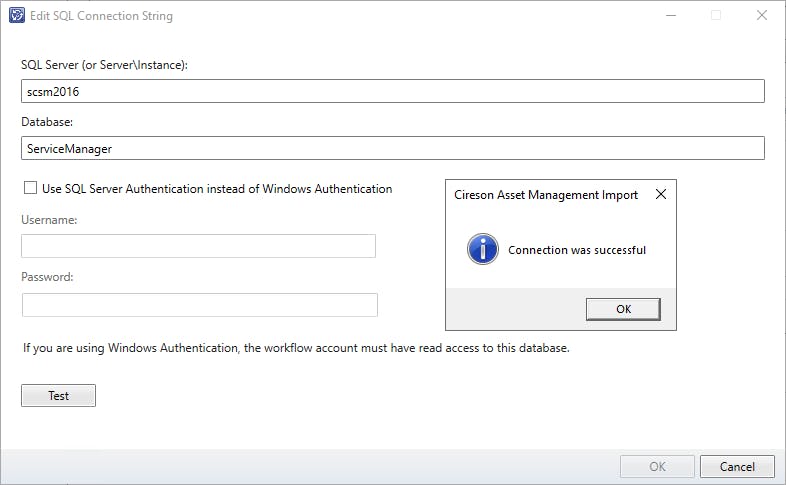Close the Edit SQL Connection String window
The height and width of the screenshot is (485, 786).
(762, 16)
